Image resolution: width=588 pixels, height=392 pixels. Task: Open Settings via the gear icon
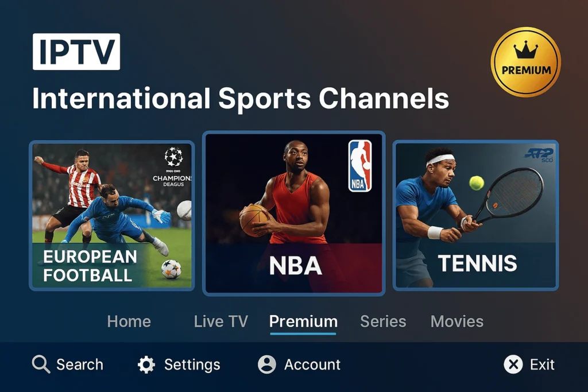point(146,364)
